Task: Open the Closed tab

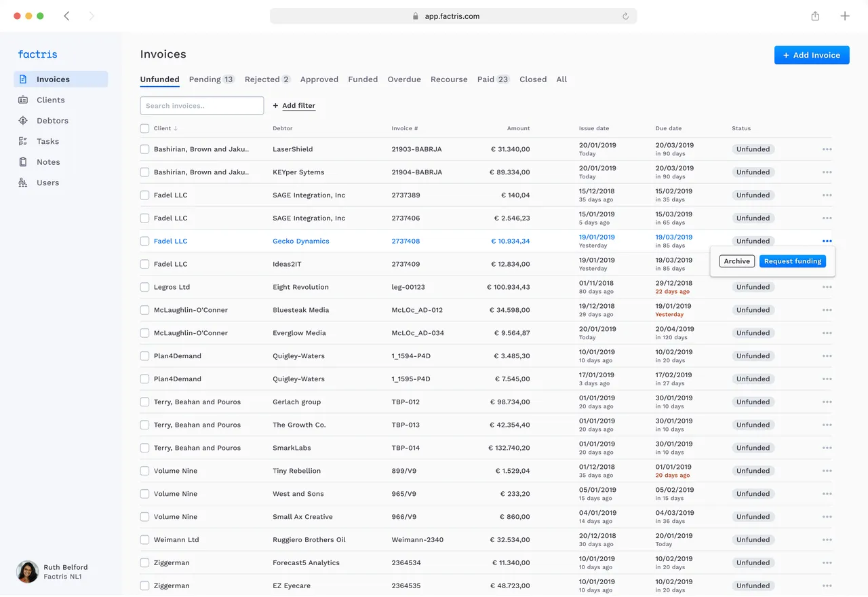Action: coord(533,79)
